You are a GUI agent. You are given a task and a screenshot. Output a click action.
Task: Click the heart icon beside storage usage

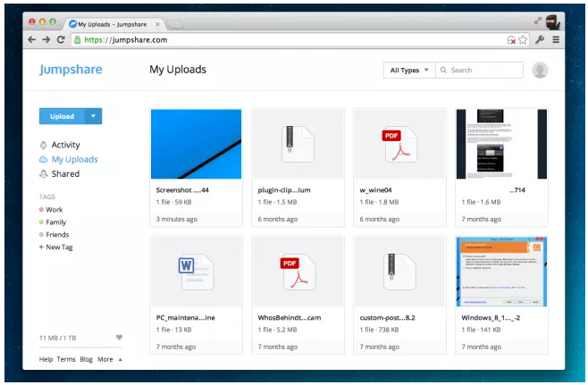(x=119, y=338)
